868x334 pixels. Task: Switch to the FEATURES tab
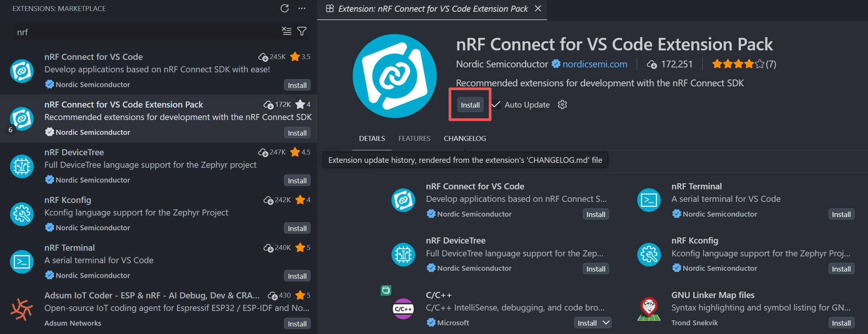pyautogui.click(x=414, y=139)
